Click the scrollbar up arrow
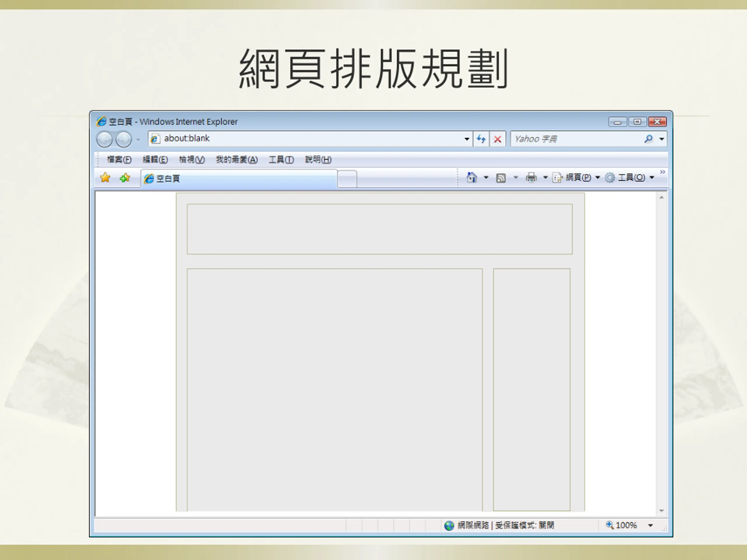 [x=662, y=197]
